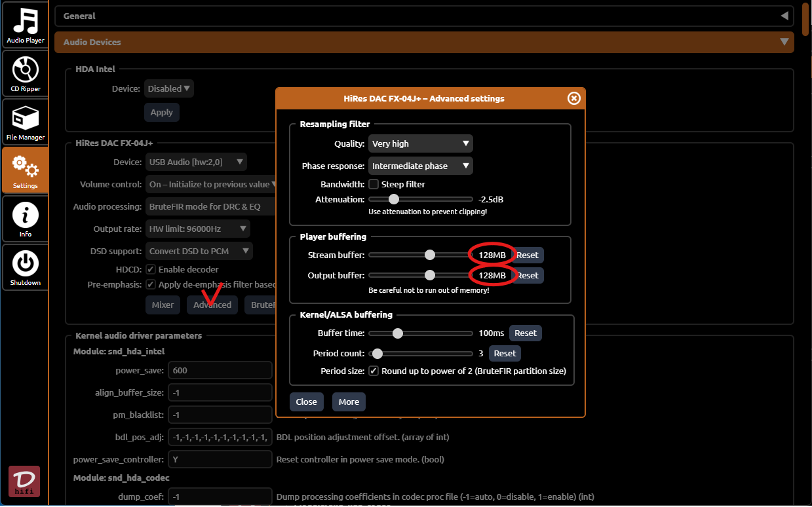Select the Settings gear icon
The height and width of the screenshot is (507, 812).
(x=25, y=170)
